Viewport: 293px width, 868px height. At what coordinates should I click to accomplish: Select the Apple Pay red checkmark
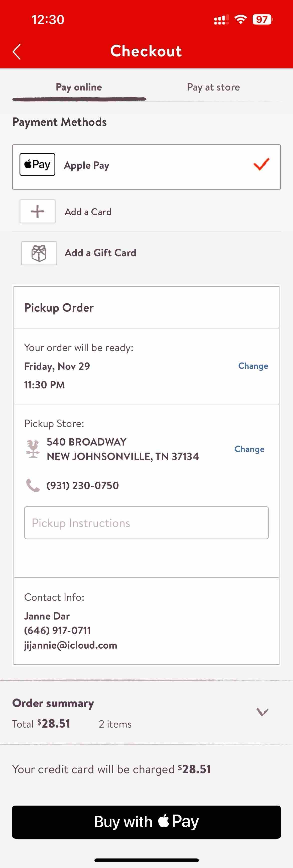point(261,164)
